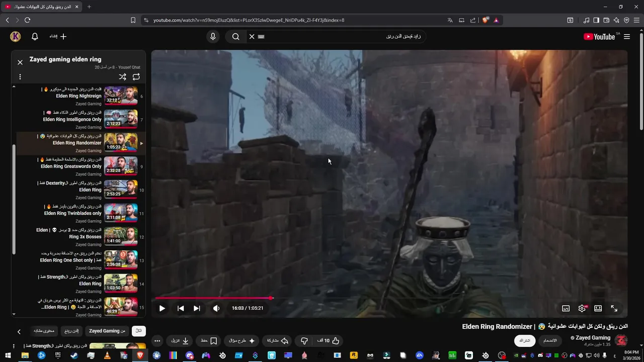Open the Strength Elden Ring video, item 14
Viewport: 644px width, 362px height.
(x=80, y=284)
